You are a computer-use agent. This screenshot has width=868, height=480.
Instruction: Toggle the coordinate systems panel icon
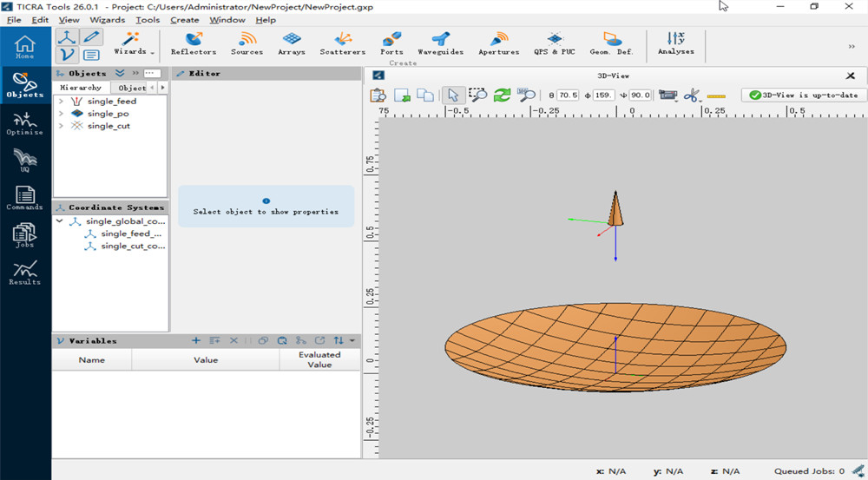point(67,37)
